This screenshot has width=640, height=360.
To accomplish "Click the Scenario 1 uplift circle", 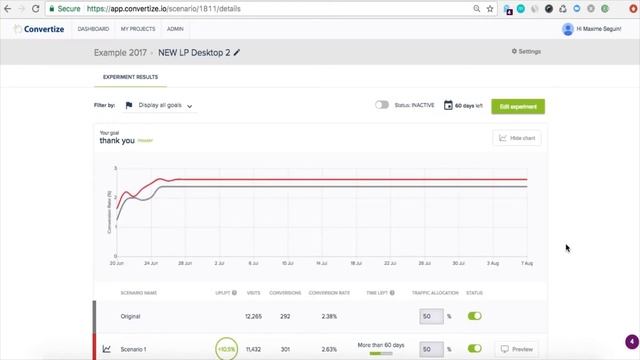I will click(226, 349).
